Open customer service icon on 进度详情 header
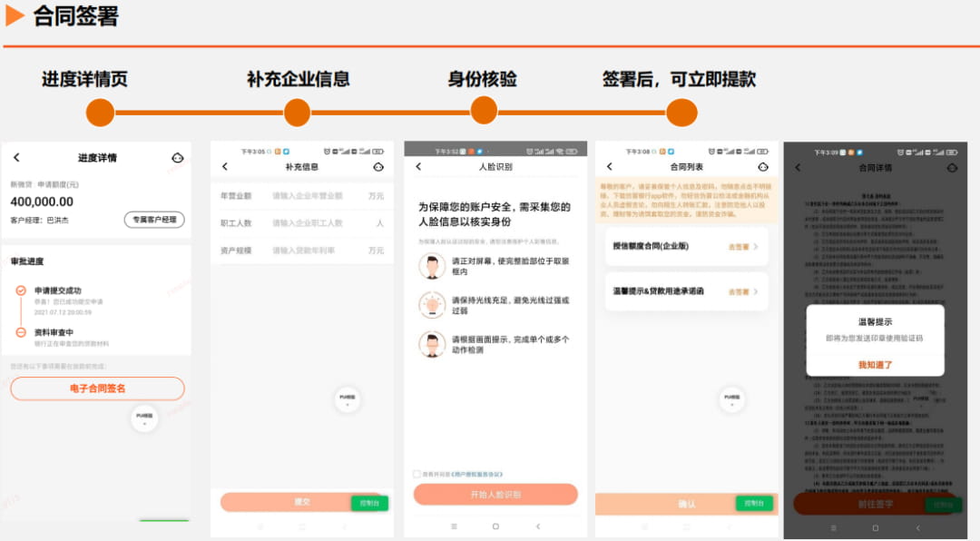980x541 pixels. click(178, 158)
